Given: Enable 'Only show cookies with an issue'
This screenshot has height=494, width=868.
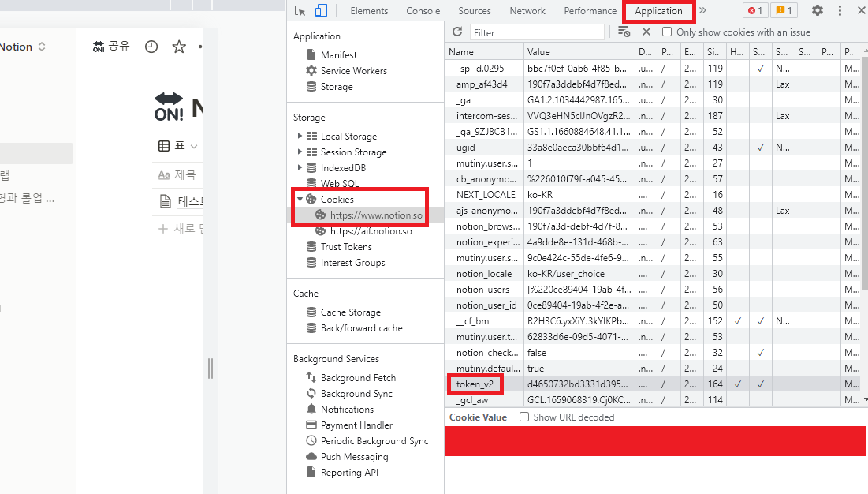Looking at the screenshot, I should [667, 32].
